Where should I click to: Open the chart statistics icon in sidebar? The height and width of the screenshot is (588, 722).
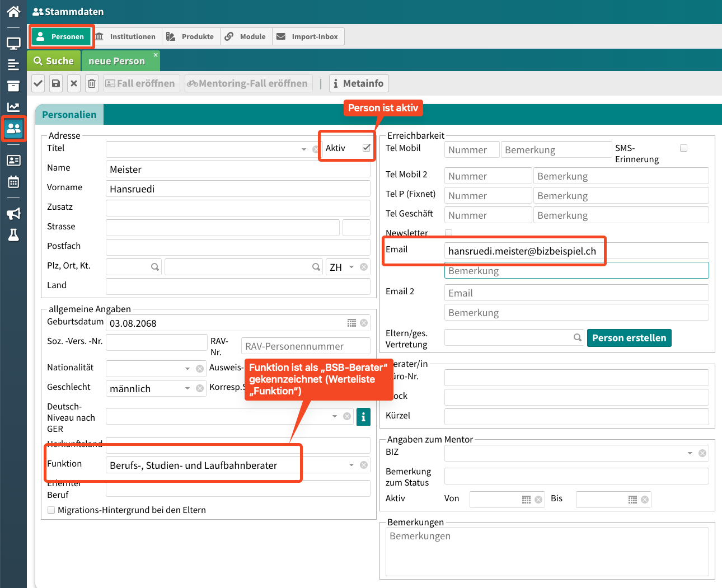(x=13, y=107)
